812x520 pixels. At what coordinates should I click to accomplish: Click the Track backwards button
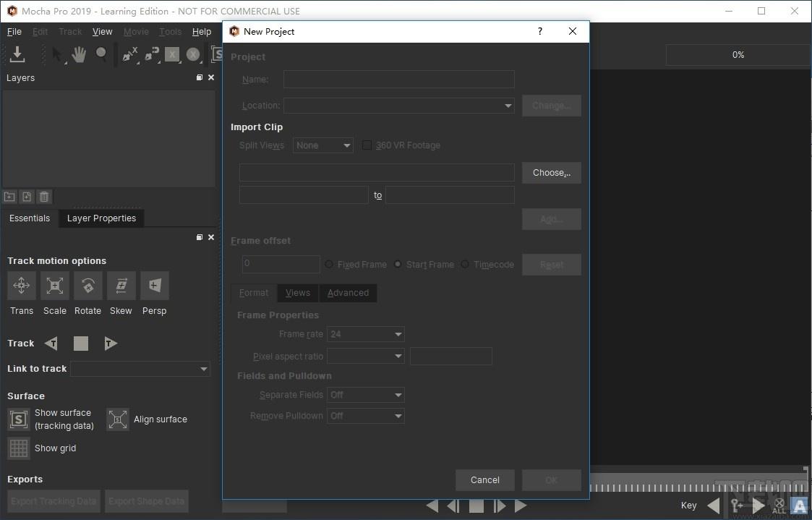pos(51,344)
